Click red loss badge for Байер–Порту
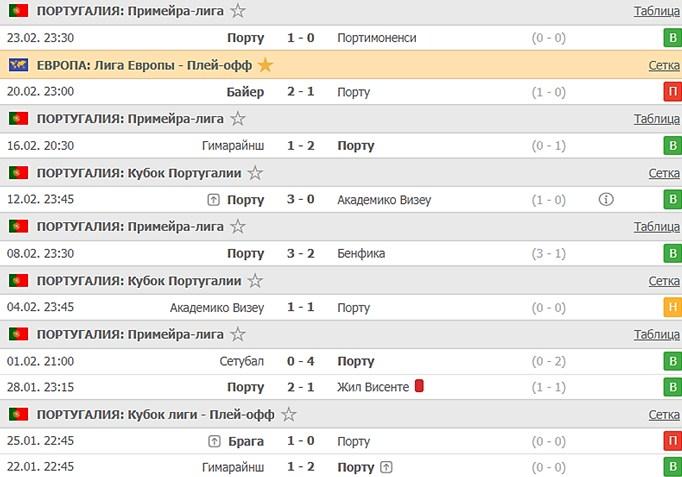This screenshot has height=477, width=682. click(672, 92)
